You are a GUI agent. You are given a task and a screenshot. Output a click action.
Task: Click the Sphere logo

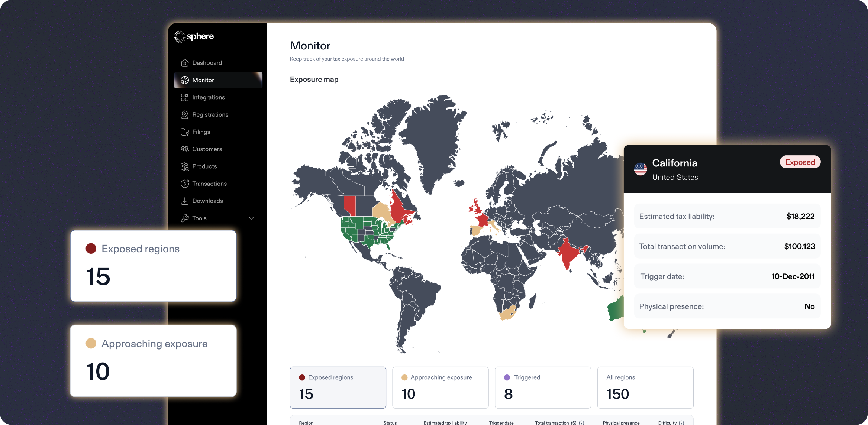click(194, 36)
